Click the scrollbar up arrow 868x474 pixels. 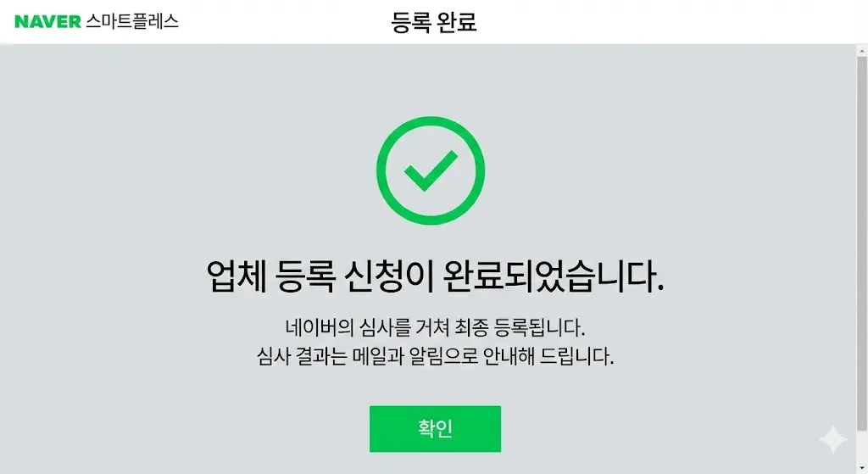pos(862,51)
